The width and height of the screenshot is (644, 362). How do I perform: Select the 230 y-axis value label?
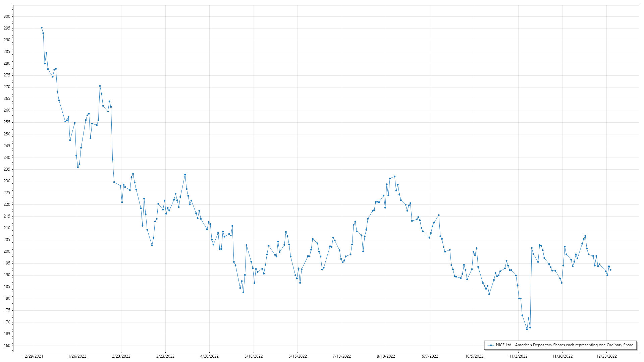pyautogui.click(x=7, y=181)
